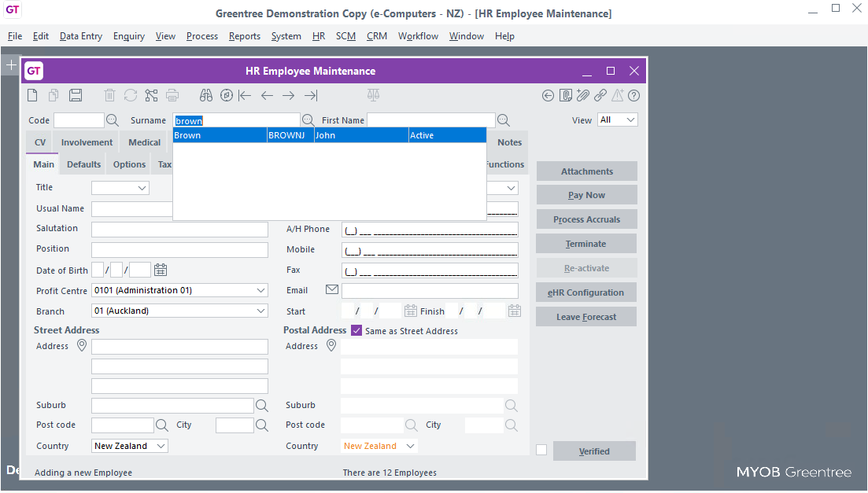Click the Postal Address map pin icon
Screen dimensions: 868x493
tap(331, 345)
